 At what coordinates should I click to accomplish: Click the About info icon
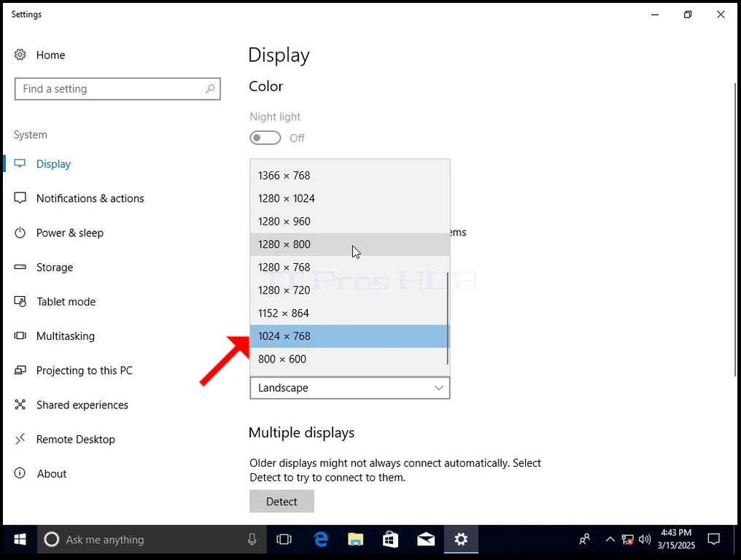20,473
